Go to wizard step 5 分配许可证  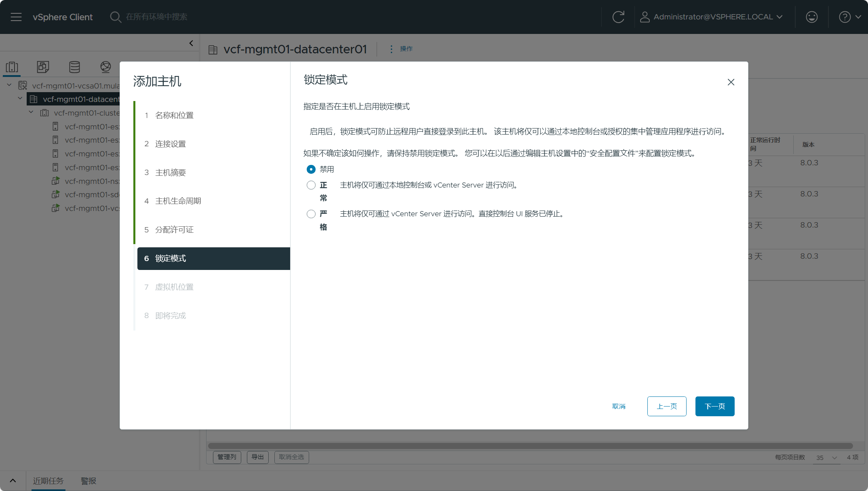click(x=174, y=230)
